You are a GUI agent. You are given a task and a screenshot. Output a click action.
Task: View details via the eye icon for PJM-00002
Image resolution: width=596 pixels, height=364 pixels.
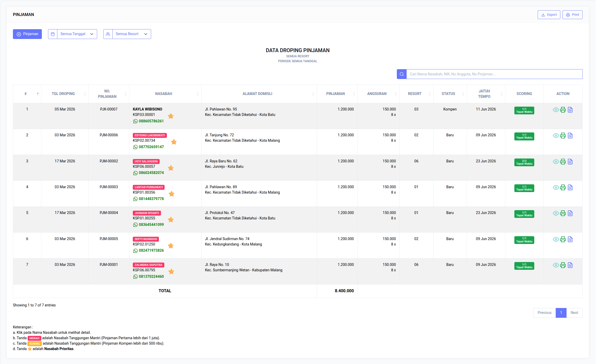(x=556, y=162)
